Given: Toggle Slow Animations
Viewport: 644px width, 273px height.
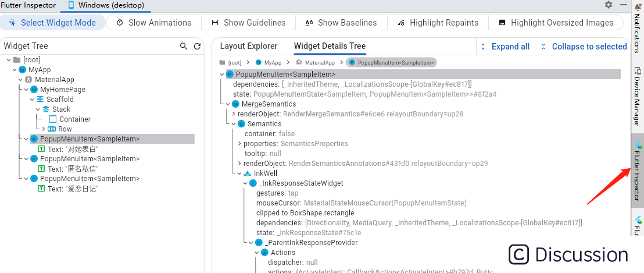Looking at the screenshot, I should click(x=153, y=23).
